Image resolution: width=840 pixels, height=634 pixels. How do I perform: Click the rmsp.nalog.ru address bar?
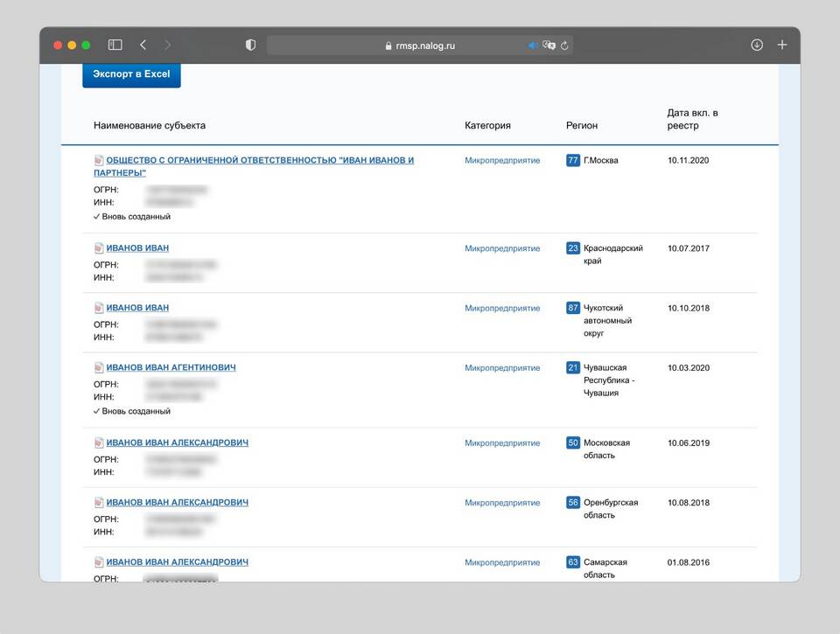(420, 45)
